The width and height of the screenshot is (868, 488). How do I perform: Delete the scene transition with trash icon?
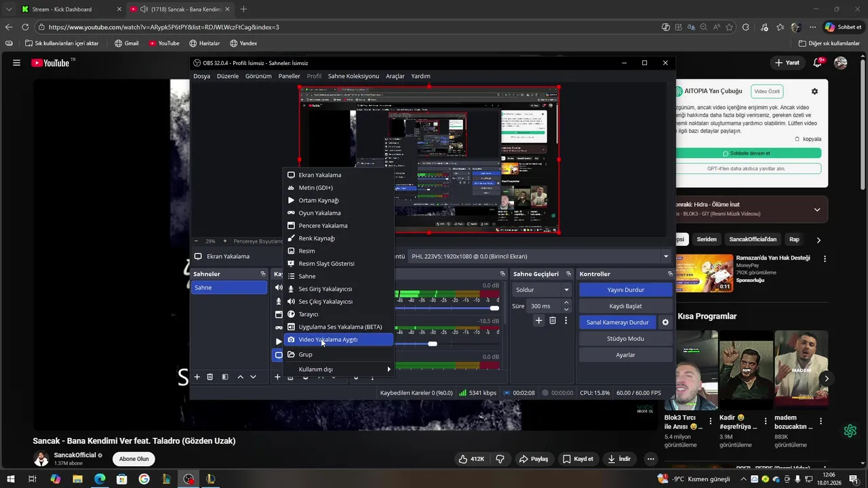(553, 321)
